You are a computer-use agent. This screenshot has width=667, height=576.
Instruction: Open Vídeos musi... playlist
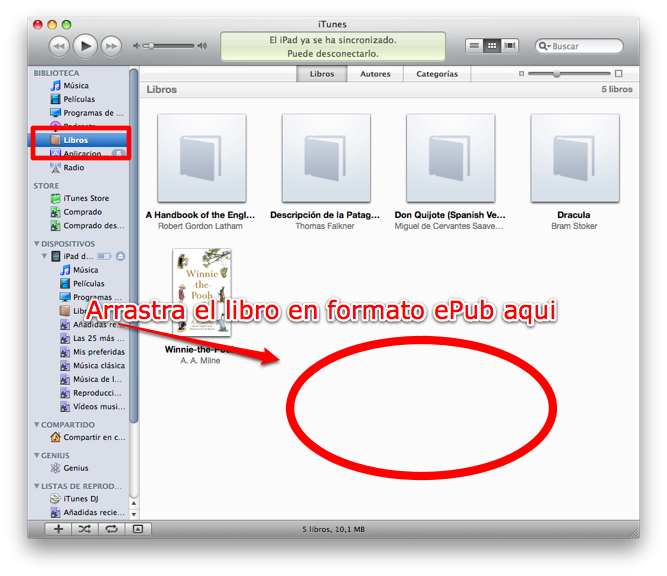(x=93, y=406)
